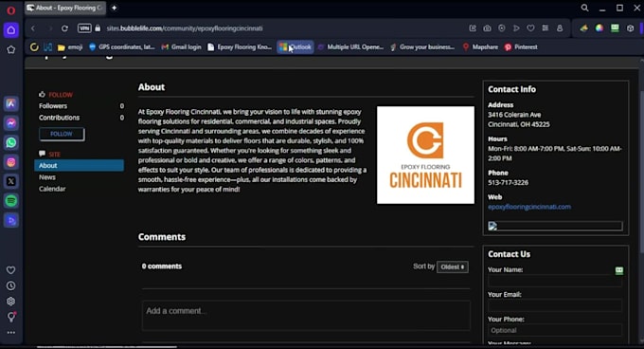Open the Settings gear in the sidebar
The height and width of the screenshot is (349, 644).
pos(11,302)
